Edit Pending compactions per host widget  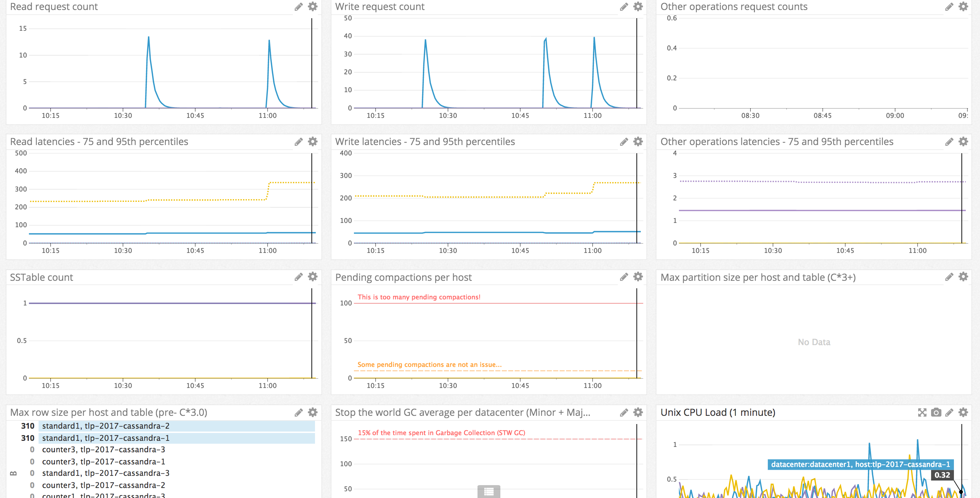624,277
